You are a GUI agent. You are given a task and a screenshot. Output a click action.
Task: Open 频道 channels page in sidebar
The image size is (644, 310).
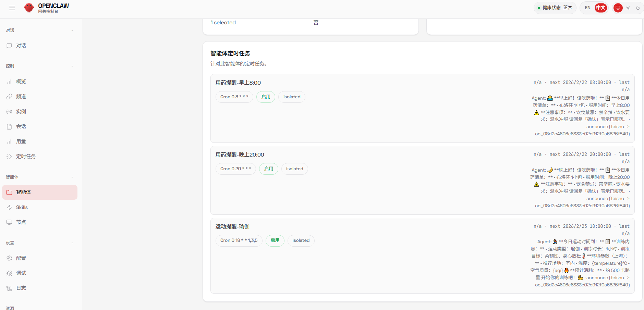point(21,97)
